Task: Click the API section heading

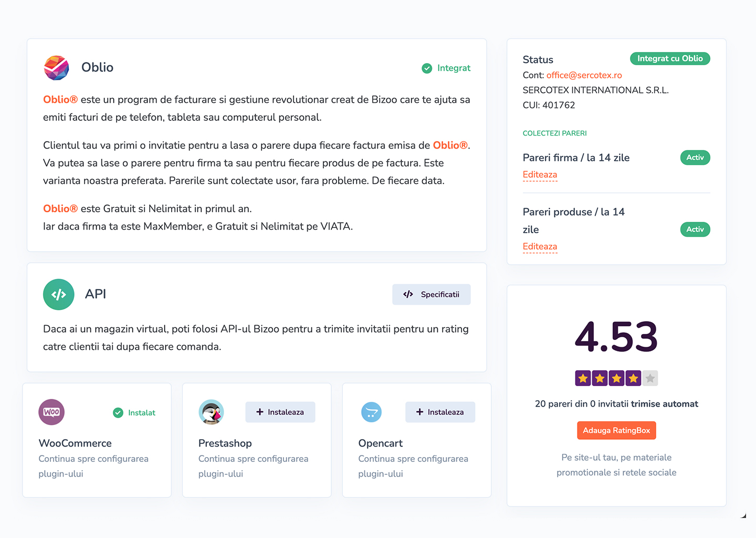Action: (x=96, y=294)
